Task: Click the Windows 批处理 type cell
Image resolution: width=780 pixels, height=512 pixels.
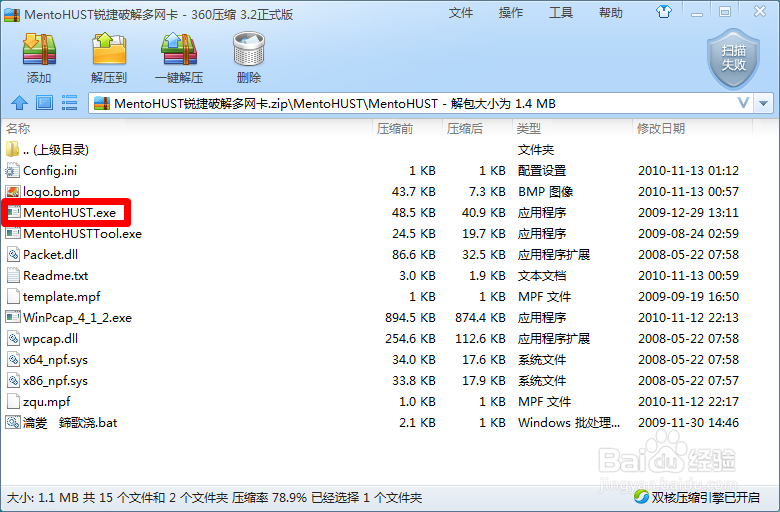Action: pos(569,422)
